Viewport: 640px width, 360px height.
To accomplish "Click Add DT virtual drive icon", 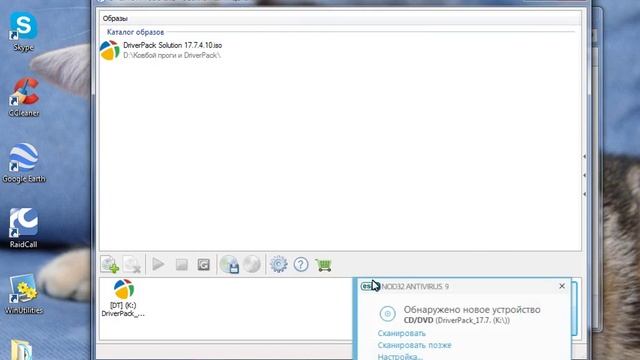I will (229, 264).
